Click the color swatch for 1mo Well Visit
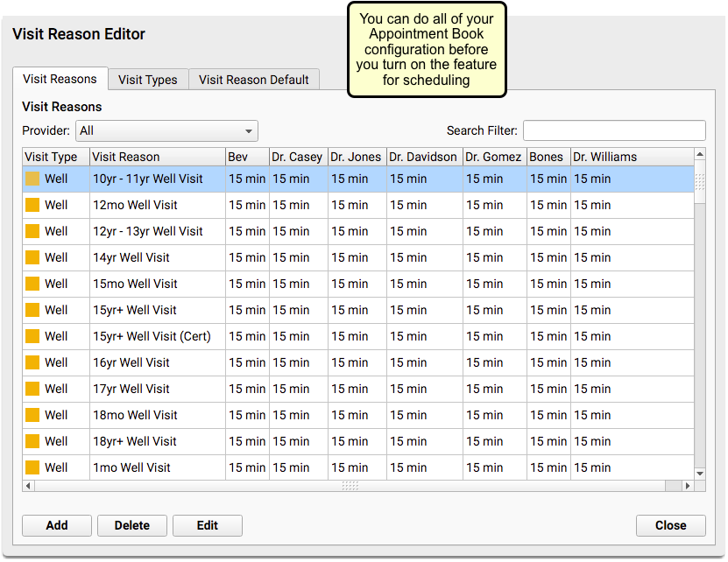The image size is (728, 562). click(x=32, y=467)
